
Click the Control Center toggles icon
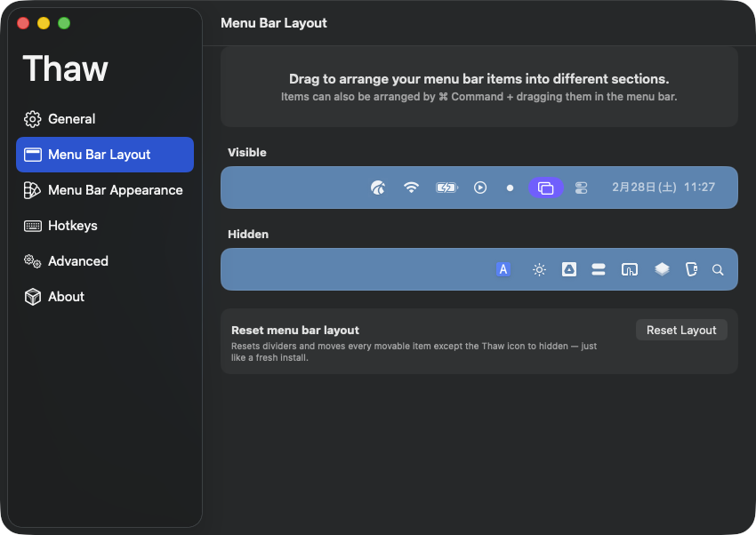581,188
